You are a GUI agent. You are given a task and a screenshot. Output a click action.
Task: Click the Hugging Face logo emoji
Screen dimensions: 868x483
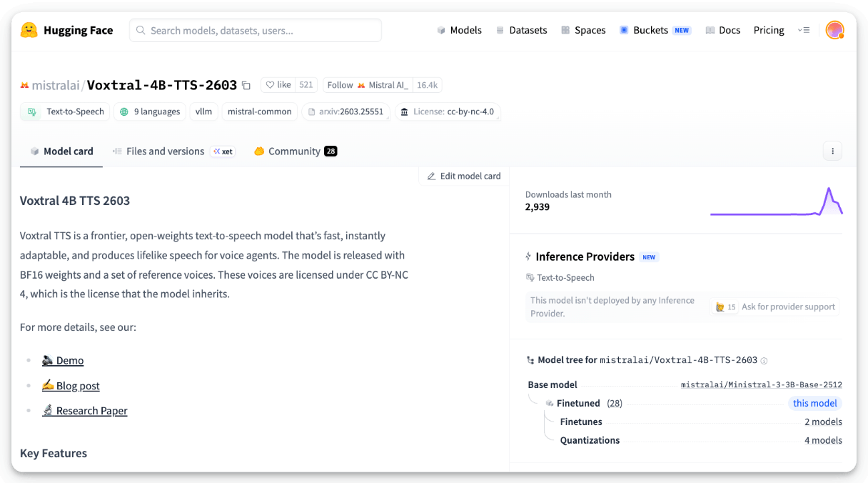click(29, 30)
